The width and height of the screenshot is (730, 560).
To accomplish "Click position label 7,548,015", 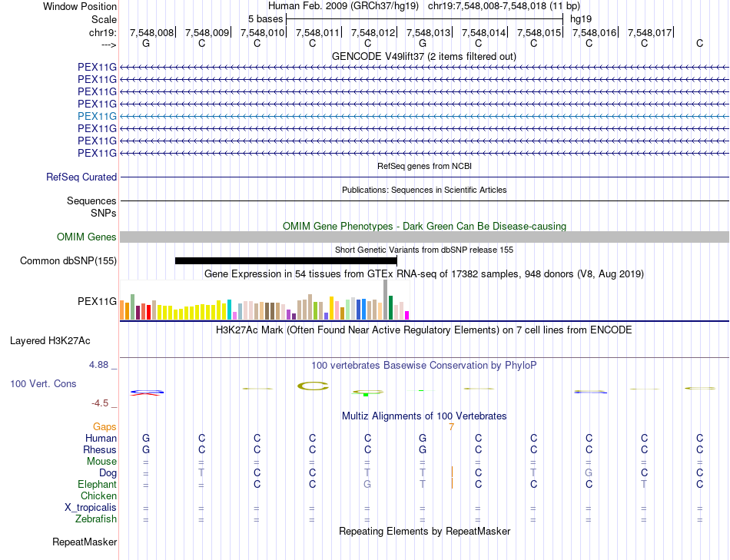I will [539, 32].
